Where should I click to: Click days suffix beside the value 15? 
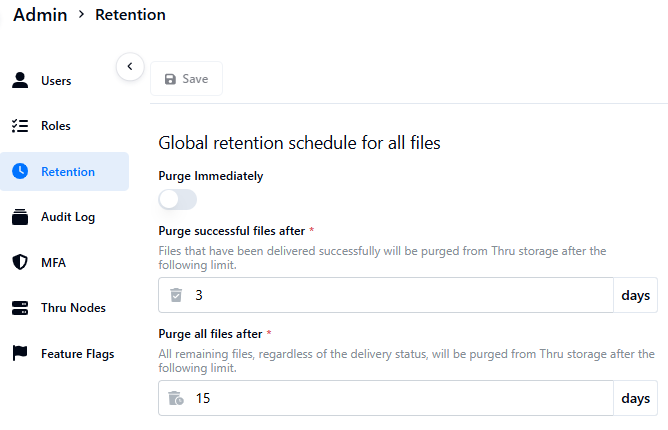point(635,398)
